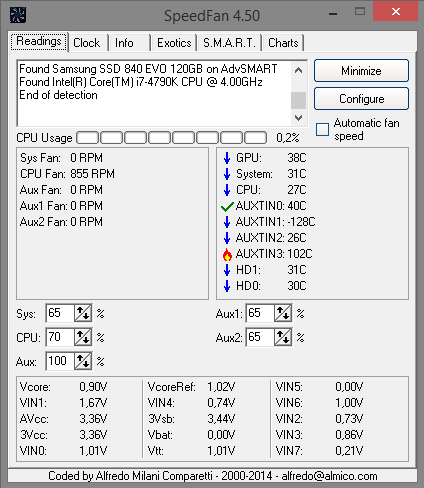Click the Aux fan speed stepper arrows
The image size is (424, 488).
point(83,361)
